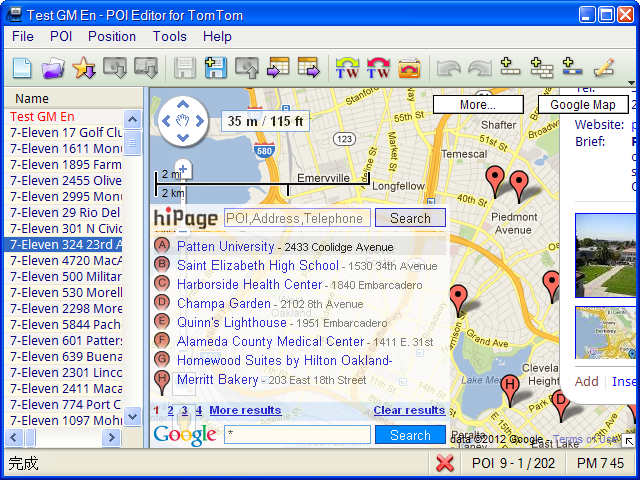Select 7-Eleven 17 Golf Clu row
The image size is (640, 480).
(x=63, y=133)
